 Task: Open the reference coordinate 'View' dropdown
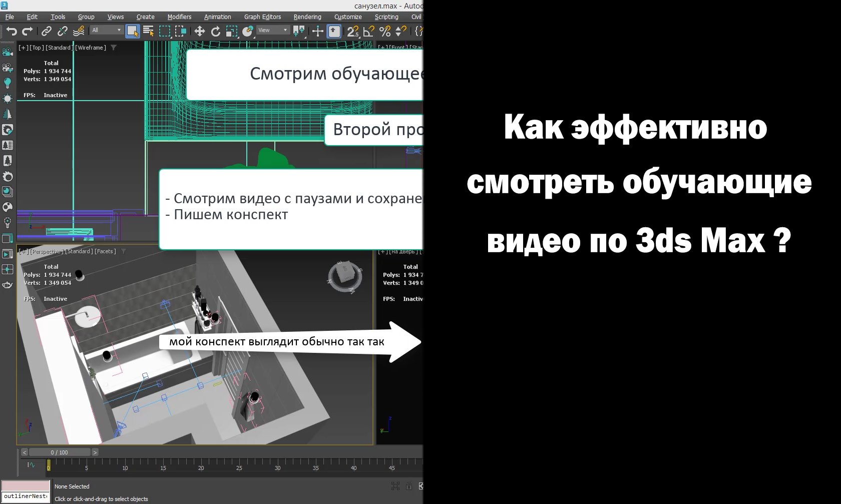[273, 31]
